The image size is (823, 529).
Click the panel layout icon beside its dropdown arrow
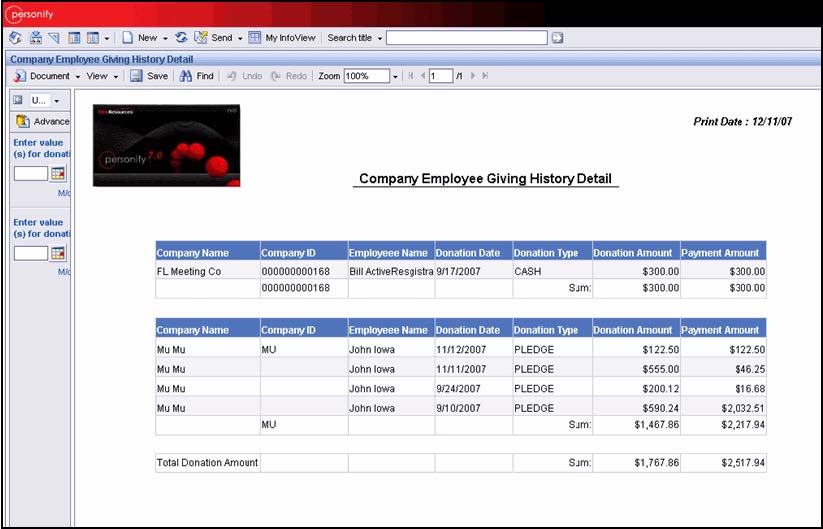93,38
